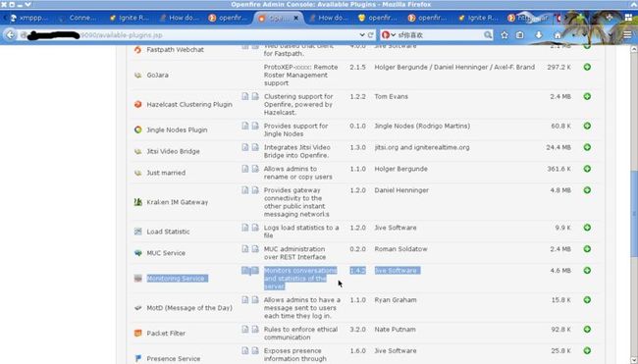Bookmark this page with the star icon

coord(505,35)
